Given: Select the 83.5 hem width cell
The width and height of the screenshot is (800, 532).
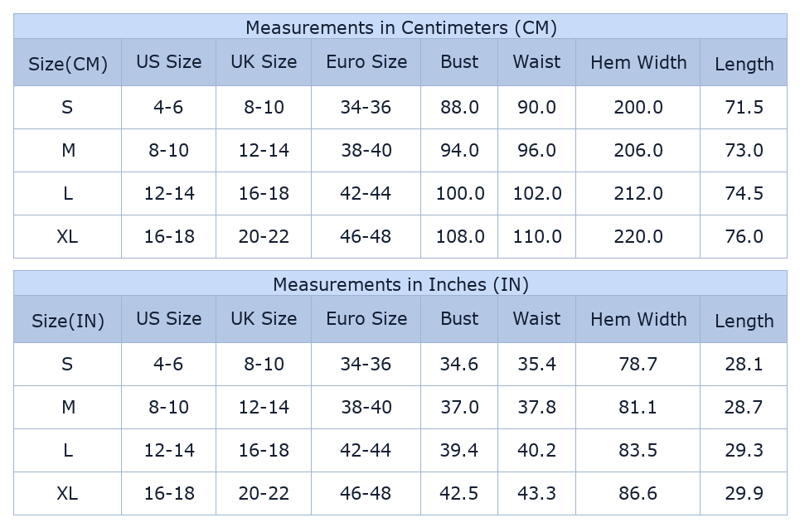Looking at the screenshot, I should 638,451.
